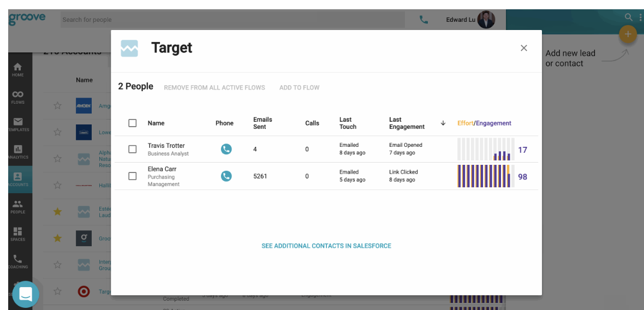Click the orange plus add button

point(628,34)
